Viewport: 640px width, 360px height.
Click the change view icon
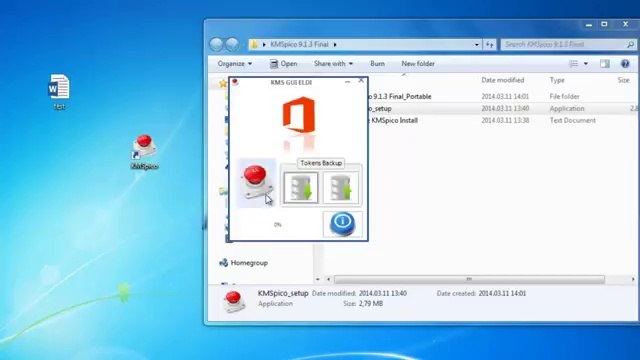click(573, 64)
